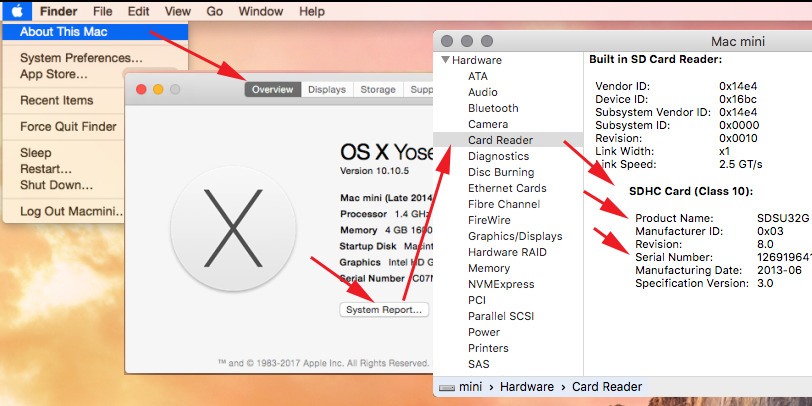Select Log Out Macmini… entry
The width and height of the screenshot is (812, 406).
coord(72,211)
